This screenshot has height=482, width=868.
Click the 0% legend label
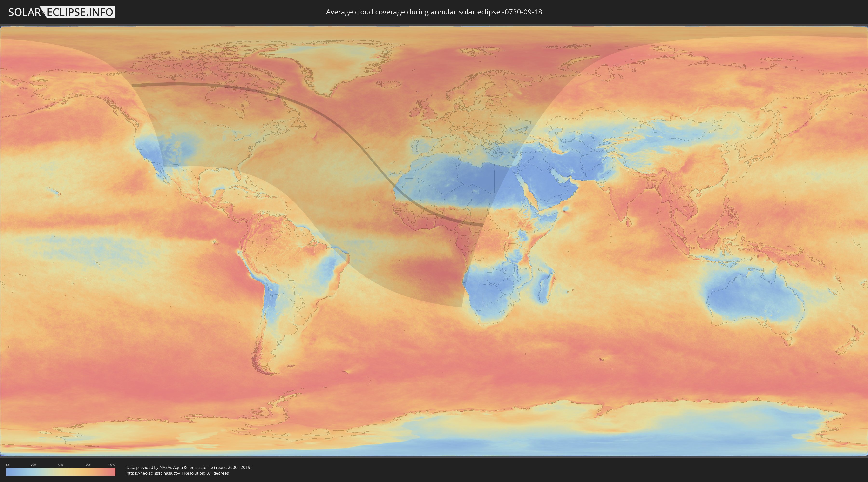(8, 465)
